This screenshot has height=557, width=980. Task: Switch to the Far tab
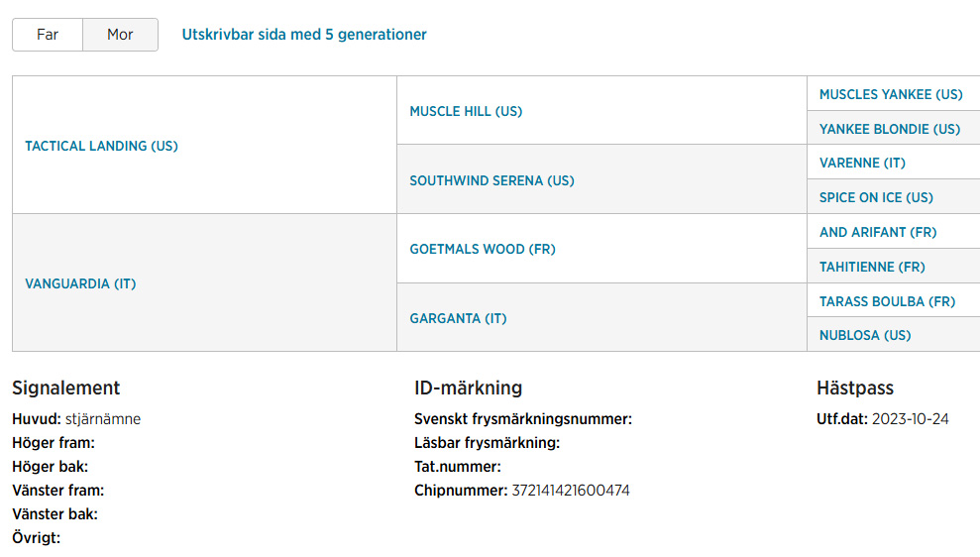48,35
